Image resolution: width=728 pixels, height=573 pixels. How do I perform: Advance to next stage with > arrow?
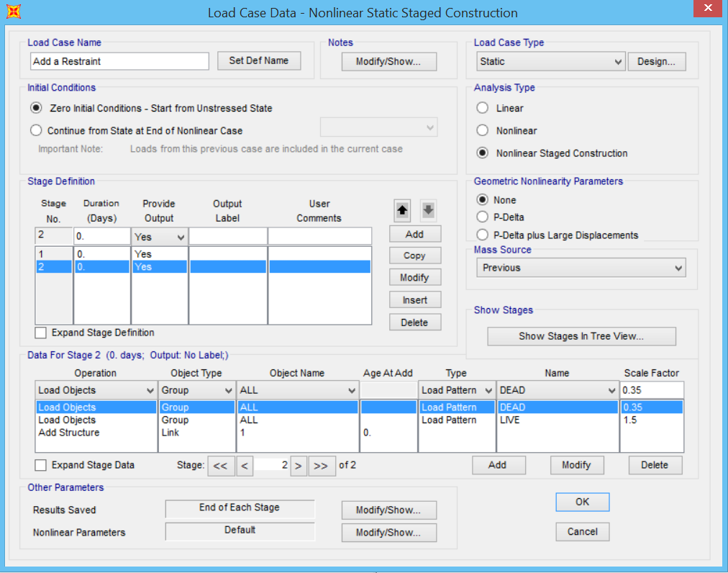coord(299,465)
